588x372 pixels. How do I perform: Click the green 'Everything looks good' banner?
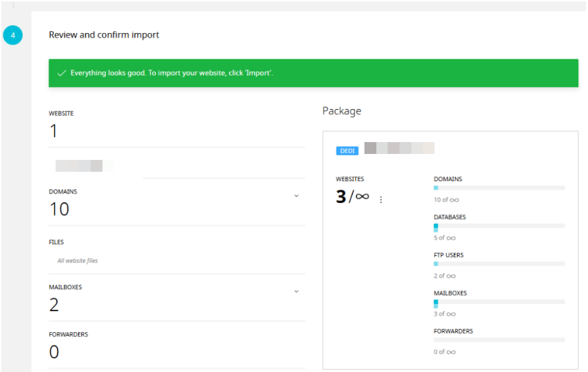tap(314, 73)
